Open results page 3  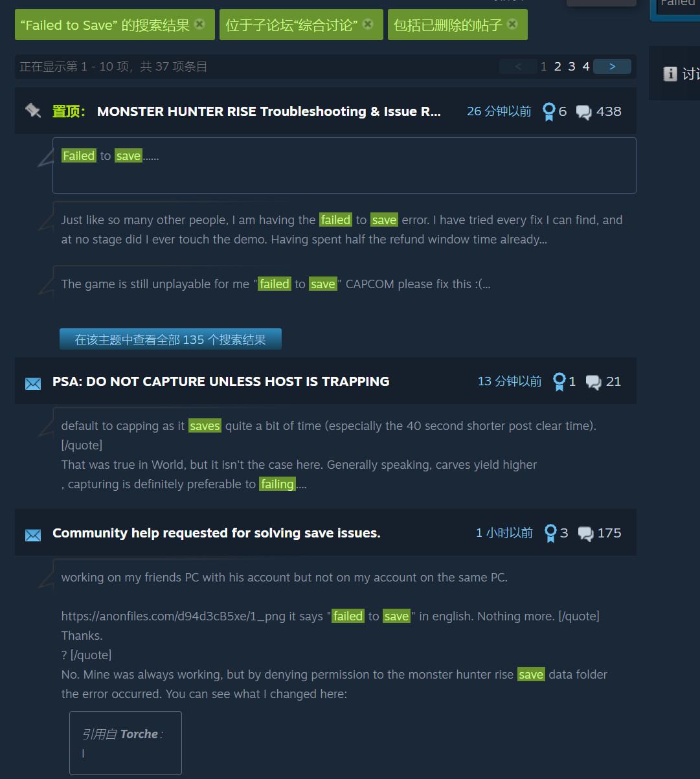pos(572,66)
